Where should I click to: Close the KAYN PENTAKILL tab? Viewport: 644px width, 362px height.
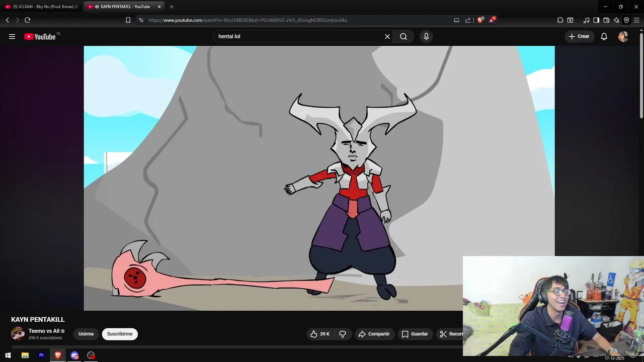pos(159,7)
